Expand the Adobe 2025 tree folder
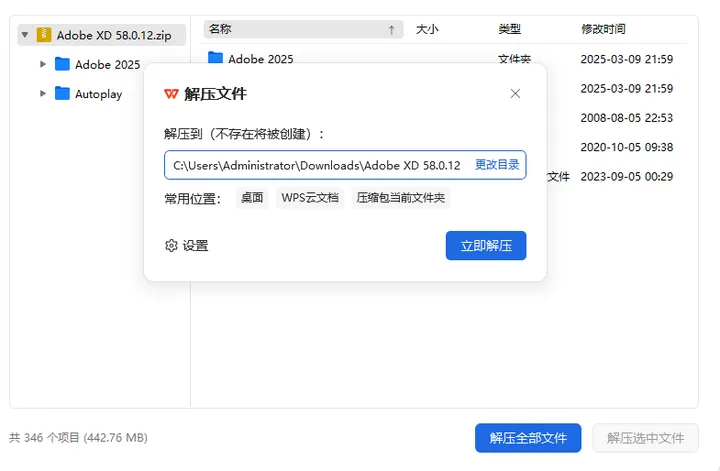Image resolution: width=720 pixels, height=471 pixels. [x=43, y=64]
